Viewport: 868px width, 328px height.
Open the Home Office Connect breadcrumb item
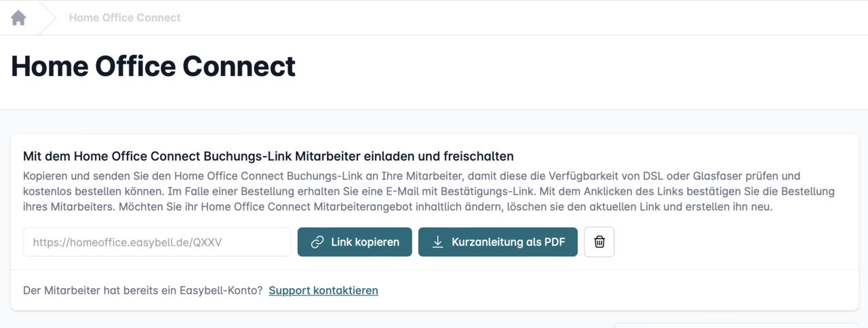[125, 18]
